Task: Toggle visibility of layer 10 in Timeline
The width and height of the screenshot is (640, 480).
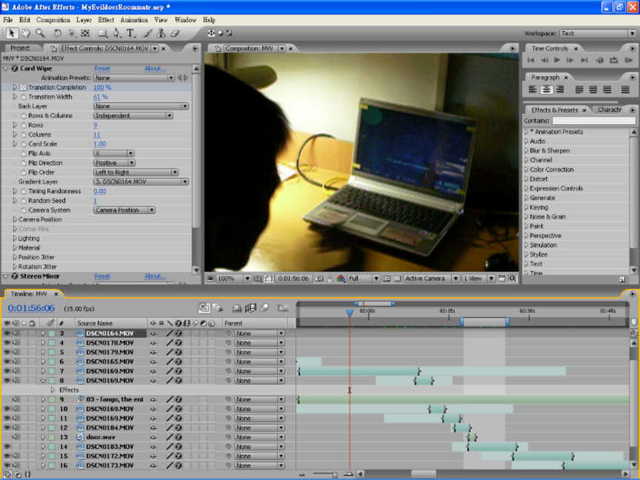Action: point(7,409)
